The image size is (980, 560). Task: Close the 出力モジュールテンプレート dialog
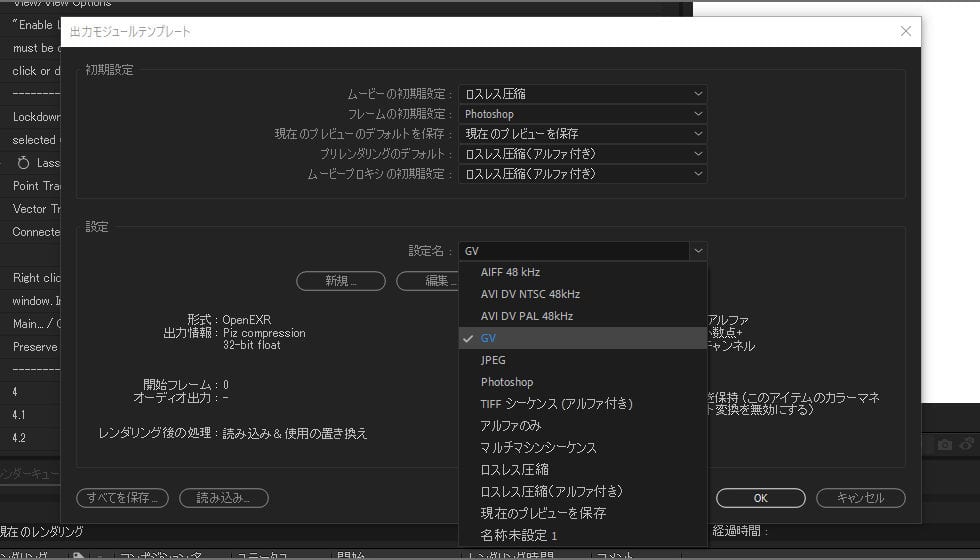tap(906, 31)
